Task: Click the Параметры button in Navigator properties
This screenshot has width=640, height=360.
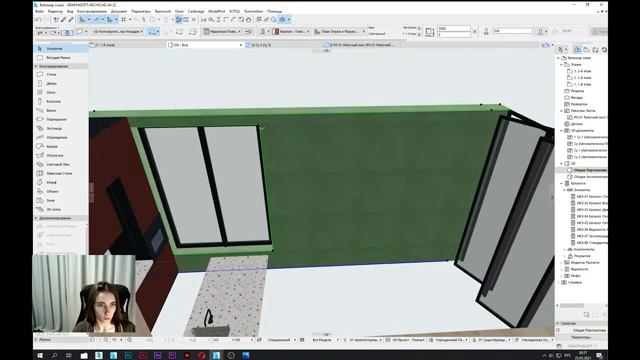Action: 581,338
